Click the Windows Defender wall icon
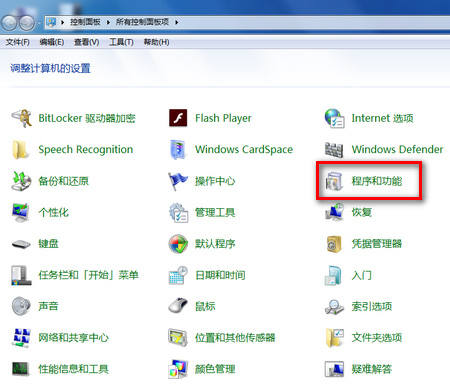Image resolution: width=450 pixels, height=386 pixels. pos(334,150)
